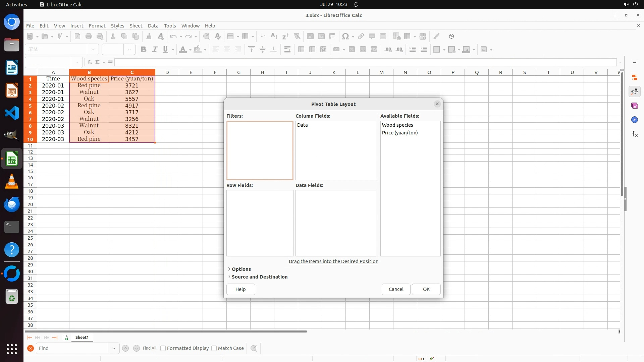This screenshot has width=644, height=362.
Task: Launch Thunderbird from the dock
Action: click(x=11, y=204)
